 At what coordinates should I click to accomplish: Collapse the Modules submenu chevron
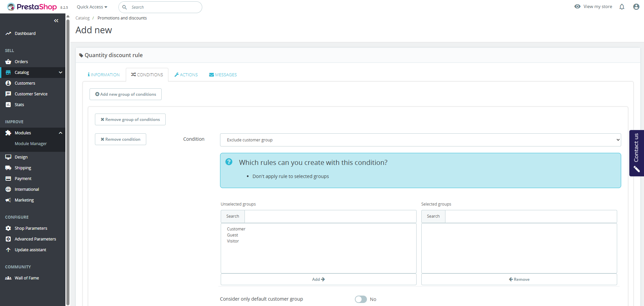[60, 133]
